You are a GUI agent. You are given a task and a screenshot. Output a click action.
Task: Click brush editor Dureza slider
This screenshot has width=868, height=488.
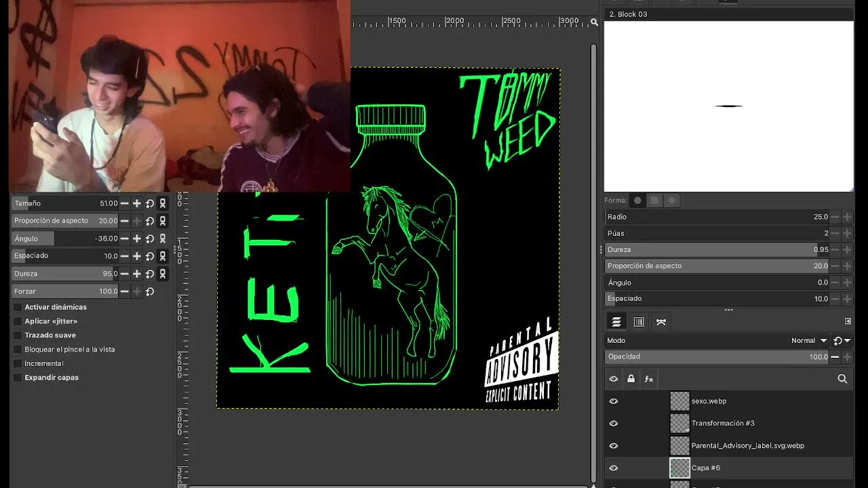click(717, 249)
